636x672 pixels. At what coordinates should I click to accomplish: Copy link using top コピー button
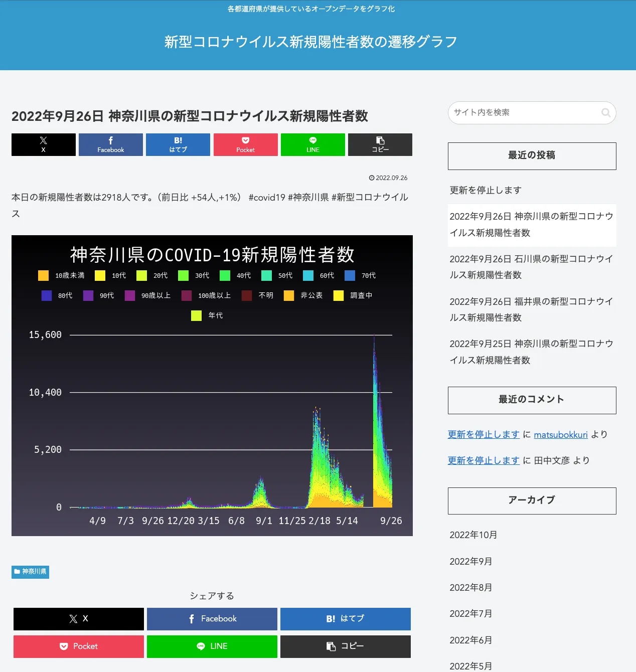[380, 144]
